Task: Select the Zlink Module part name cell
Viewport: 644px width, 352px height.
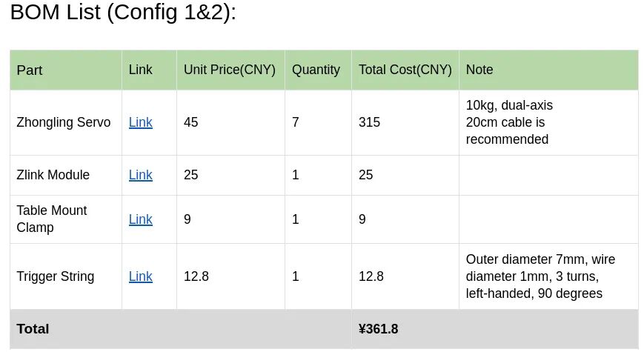Action: pos(53,175)
